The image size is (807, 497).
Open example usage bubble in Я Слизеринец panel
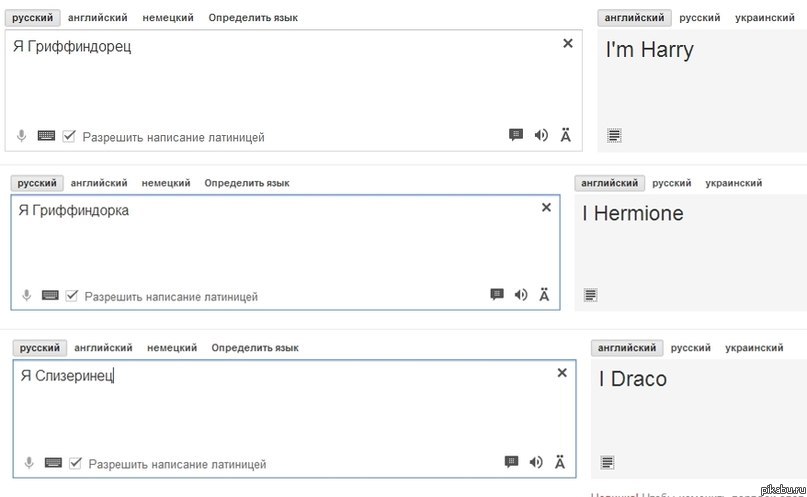[511, 462]
